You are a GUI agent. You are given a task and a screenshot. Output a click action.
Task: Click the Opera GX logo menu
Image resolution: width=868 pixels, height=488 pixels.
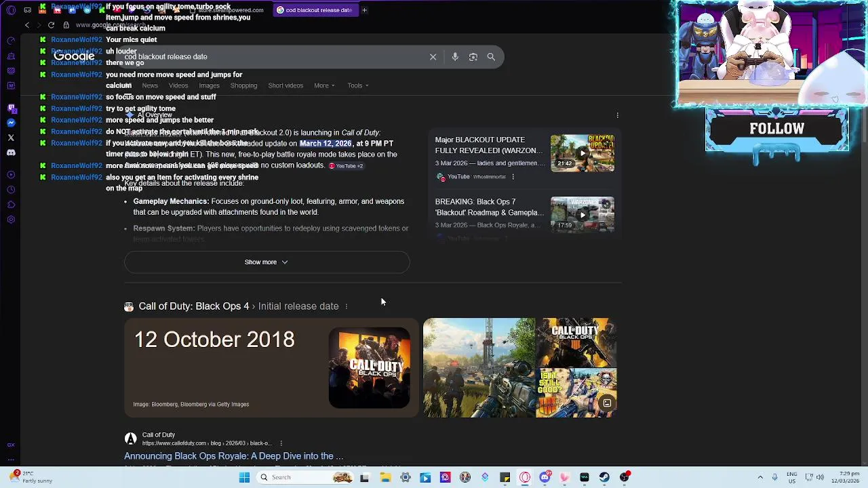click(11, 10)
